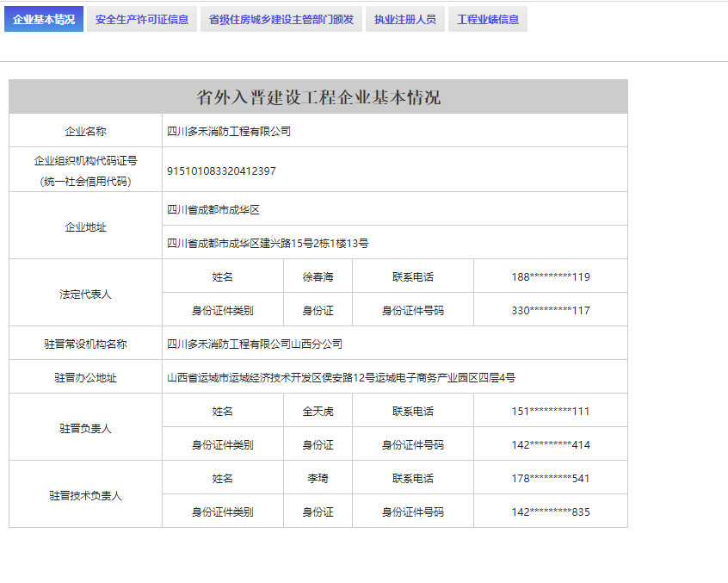Click company name 四川多禾消防工程有限公司

[x=229, y=132]
